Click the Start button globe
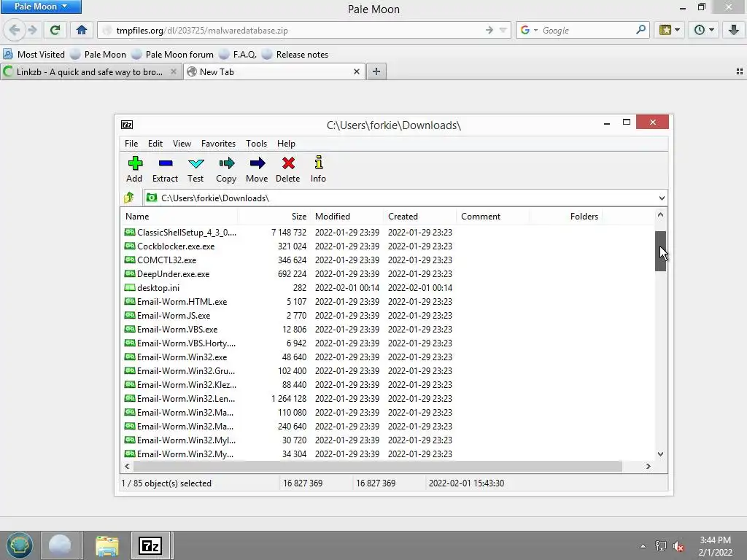This screenshot has height=560, width=747. (x=20, y=545)
